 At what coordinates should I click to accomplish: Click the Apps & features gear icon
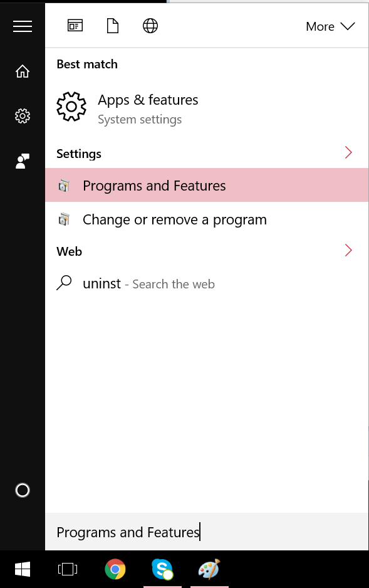coord(71,107)
